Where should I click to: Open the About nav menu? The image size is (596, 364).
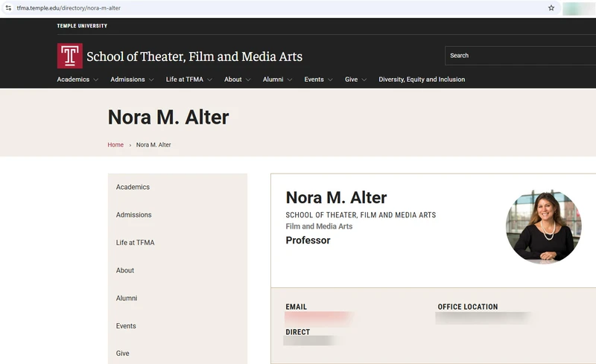coord(232,80)
